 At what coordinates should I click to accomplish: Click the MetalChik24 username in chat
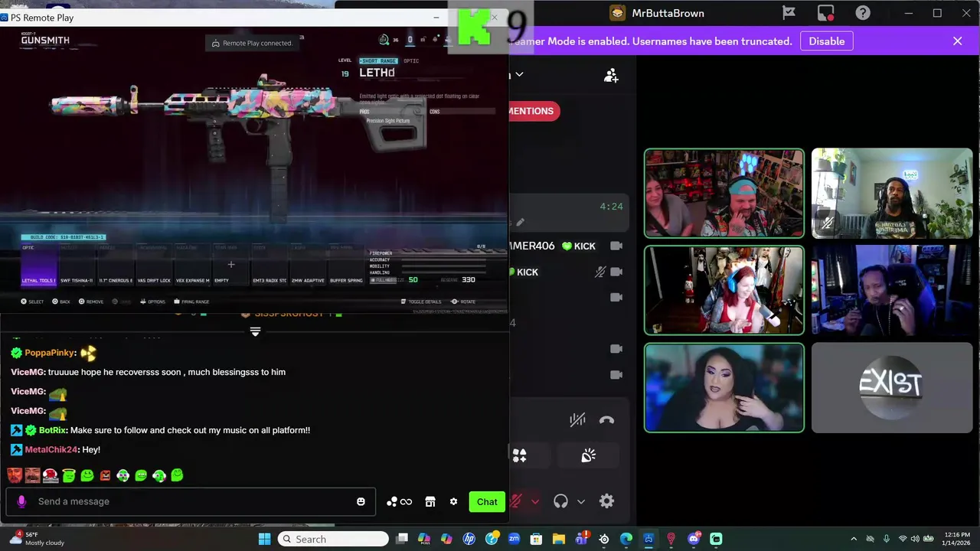[x=51, y=449]
